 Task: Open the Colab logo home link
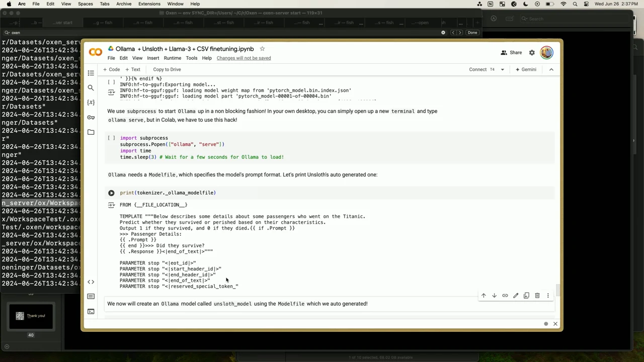[96, 52]
